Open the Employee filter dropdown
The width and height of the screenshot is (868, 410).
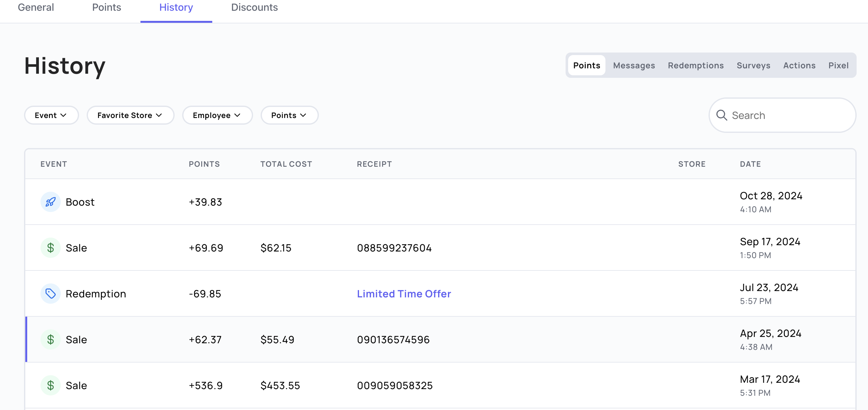(217, 115)
